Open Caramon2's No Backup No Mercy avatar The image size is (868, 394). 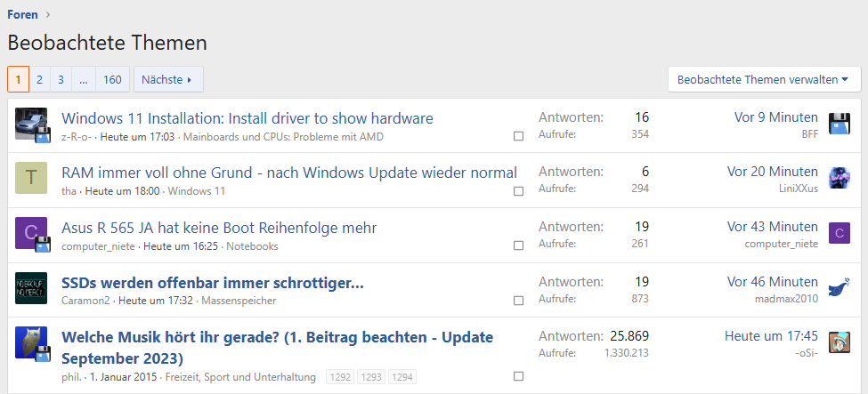pos(31,288)
